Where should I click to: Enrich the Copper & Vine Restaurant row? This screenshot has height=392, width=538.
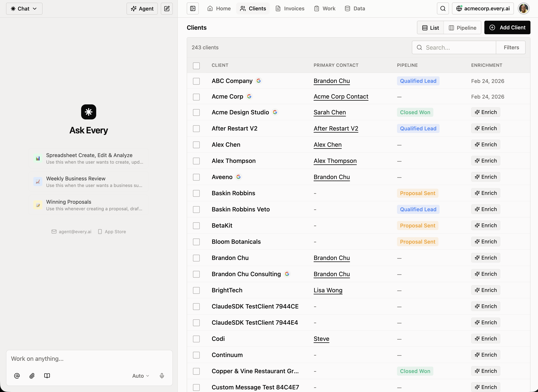click(x=485, y=371)
